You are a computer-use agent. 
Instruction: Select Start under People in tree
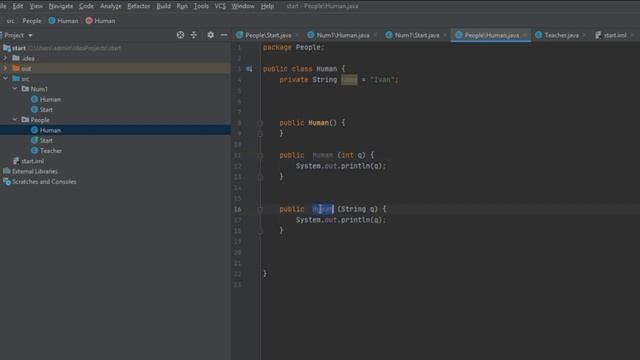(46, 140)
